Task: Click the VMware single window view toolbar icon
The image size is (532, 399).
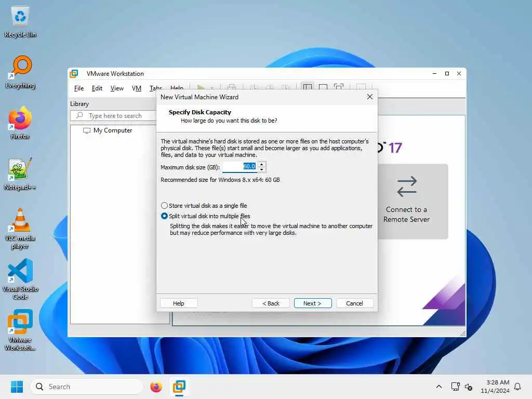Action: tap(323, 87)
